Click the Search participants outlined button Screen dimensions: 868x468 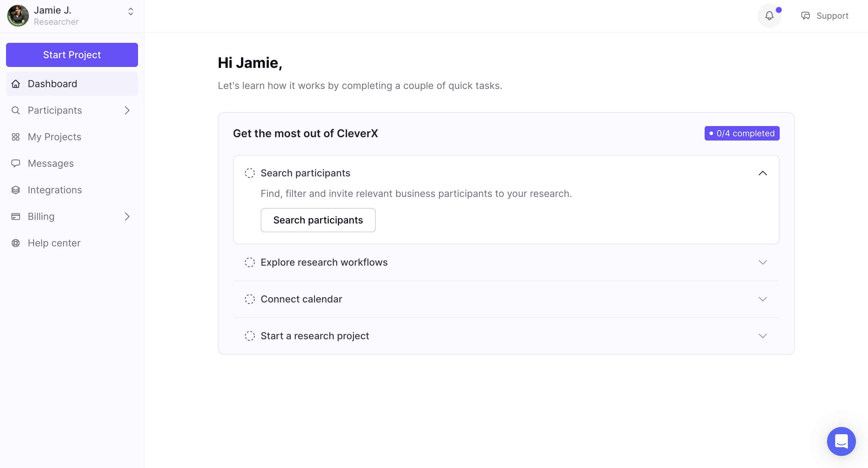[318, 220]
